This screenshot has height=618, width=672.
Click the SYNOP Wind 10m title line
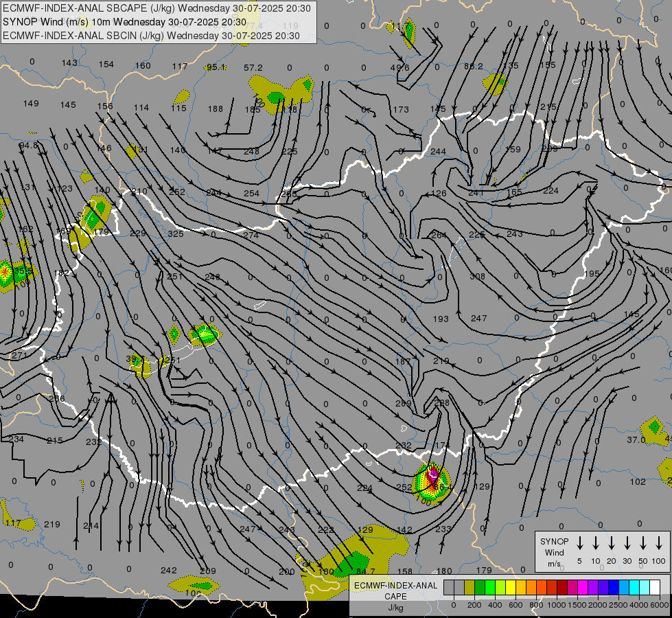[x=125, y=22]
